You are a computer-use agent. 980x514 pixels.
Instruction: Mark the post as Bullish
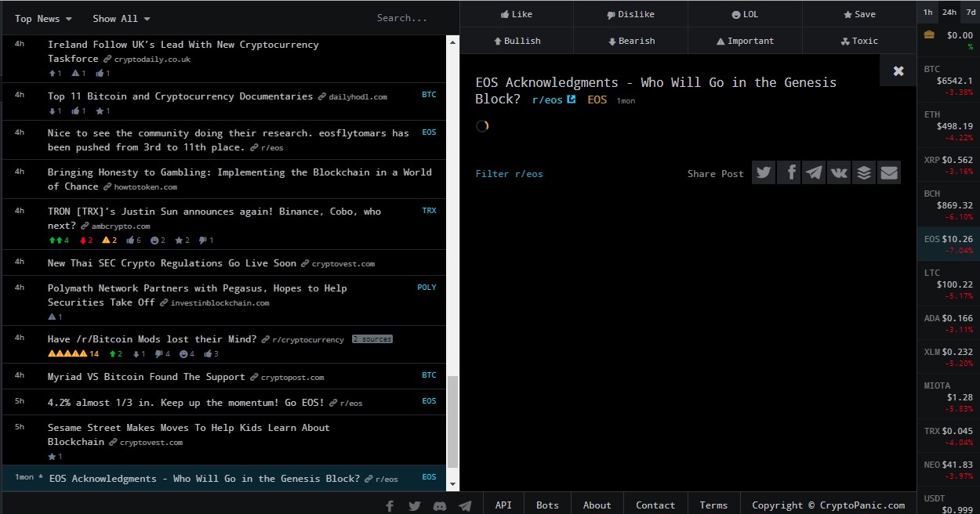point(517,41)
